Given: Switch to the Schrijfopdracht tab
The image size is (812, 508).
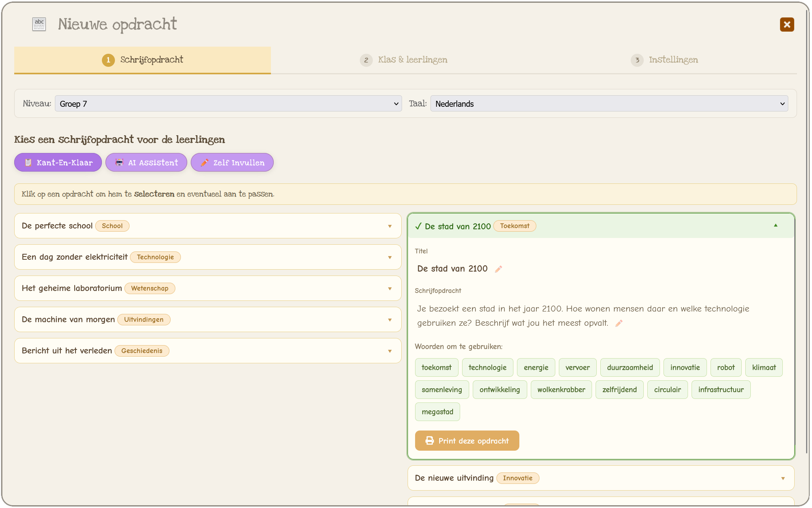Looking at the screenshot, I should (x=143, y=60).
